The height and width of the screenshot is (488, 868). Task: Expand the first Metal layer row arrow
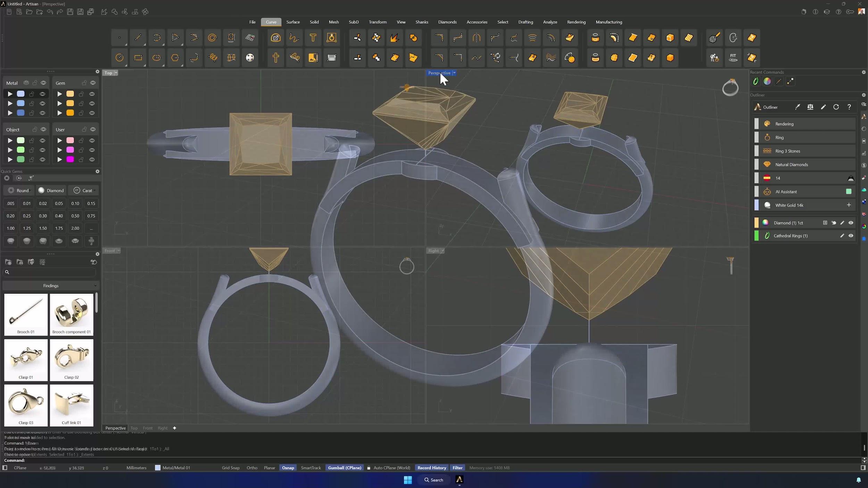tap(10, 94)
